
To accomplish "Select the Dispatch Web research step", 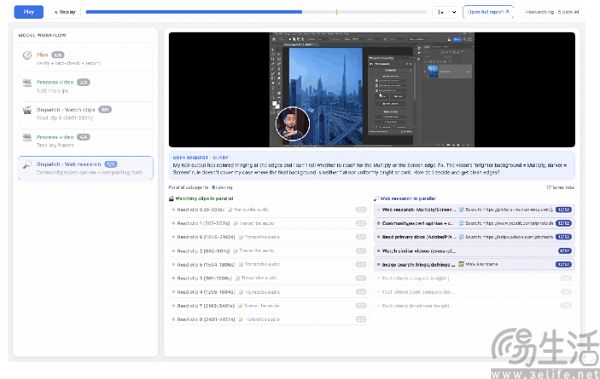I will click(85, 168).
